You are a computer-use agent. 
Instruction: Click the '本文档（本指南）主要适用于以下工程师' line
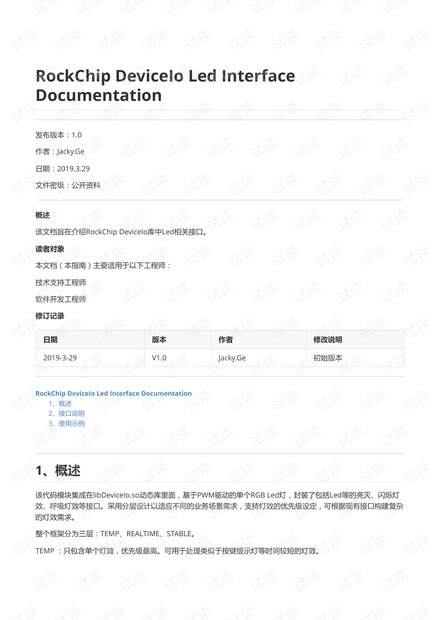pyautogui.click(x=103, y=266)
